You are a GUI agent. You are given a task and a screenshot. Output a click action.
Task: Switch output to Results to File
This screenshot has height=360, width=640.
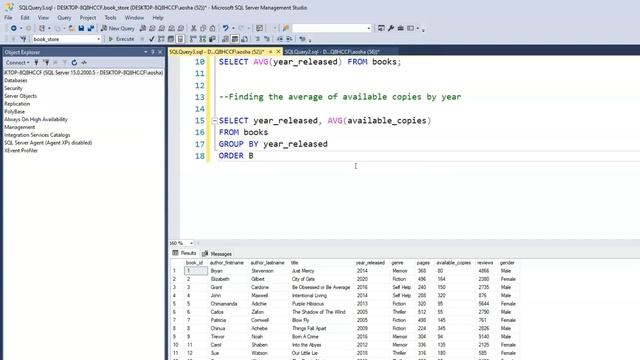[244, 39]
